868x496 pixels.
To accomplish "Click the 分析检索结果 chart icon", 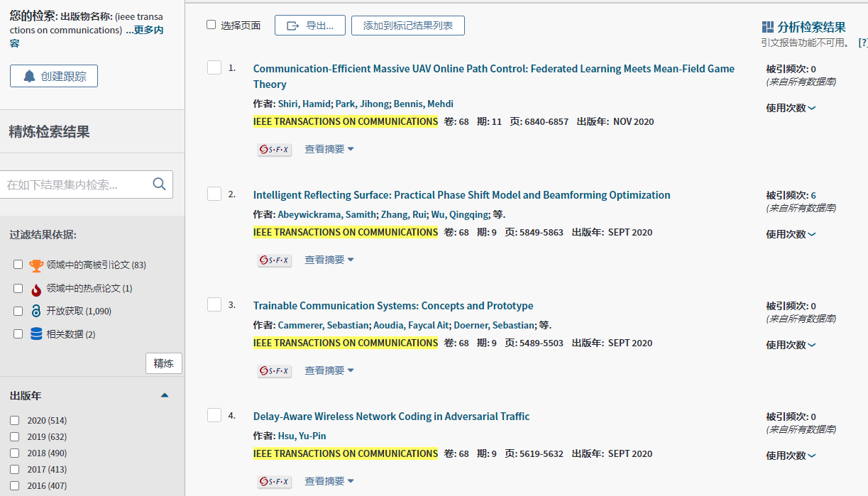I will click(767, 27).
